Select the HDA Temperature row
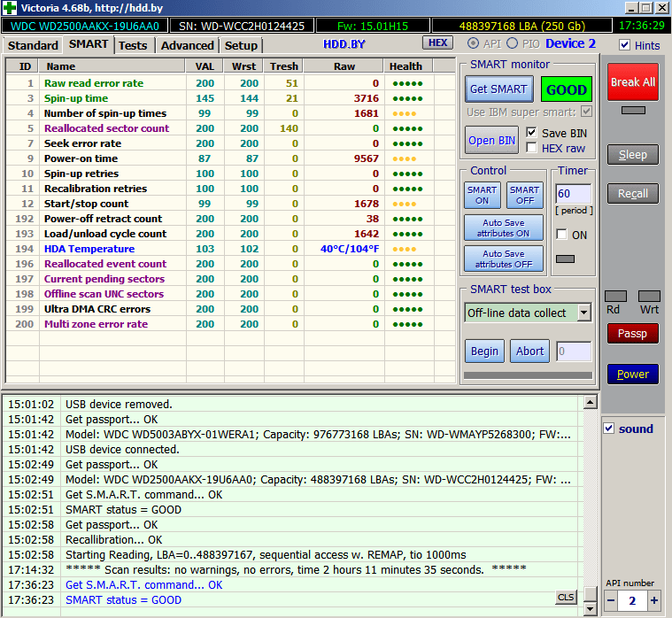Screen dimensions: 672x618 [230, 249]
